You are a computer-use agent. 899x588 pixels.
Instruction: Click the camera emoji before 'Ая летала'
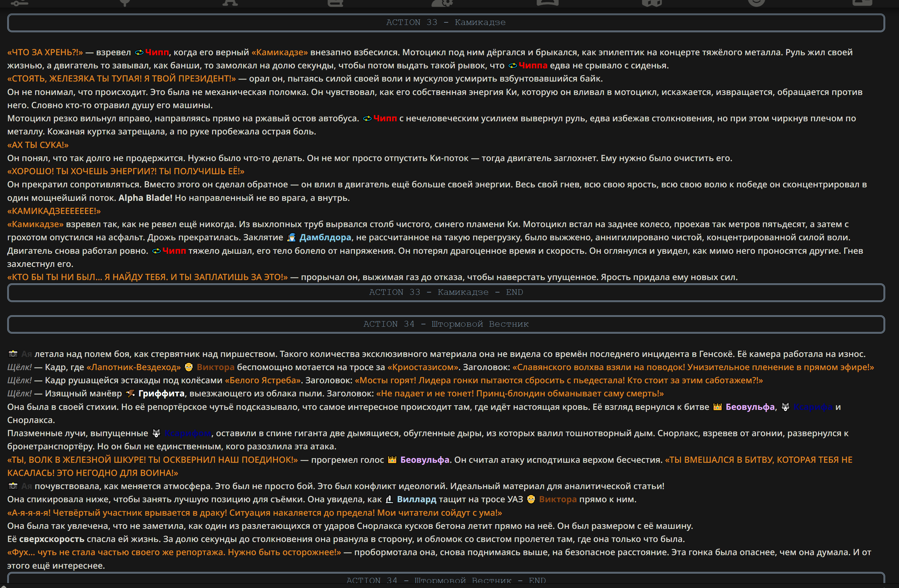tap(13, 354)
